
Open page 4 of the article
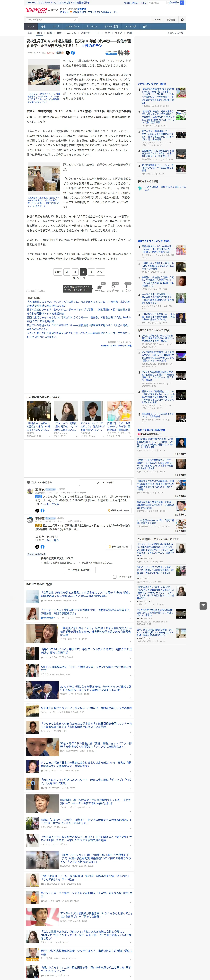click(75, 272)
